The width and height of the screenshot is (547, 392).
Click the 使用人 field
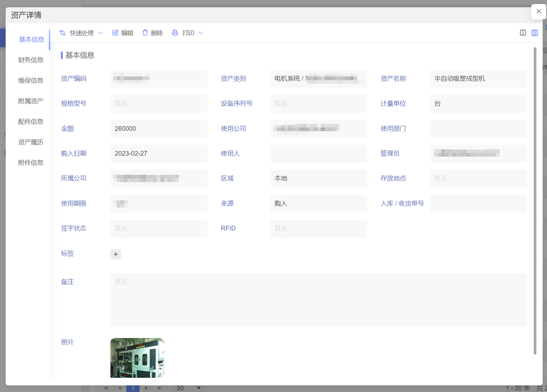pos(318,154)
